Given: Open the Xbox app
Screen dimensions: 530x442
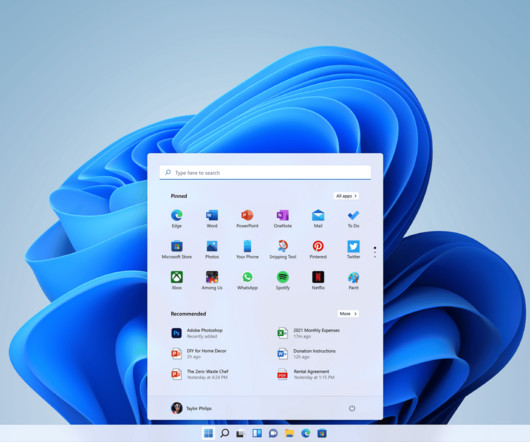Looking at the screenshot, I should point(176,280).
